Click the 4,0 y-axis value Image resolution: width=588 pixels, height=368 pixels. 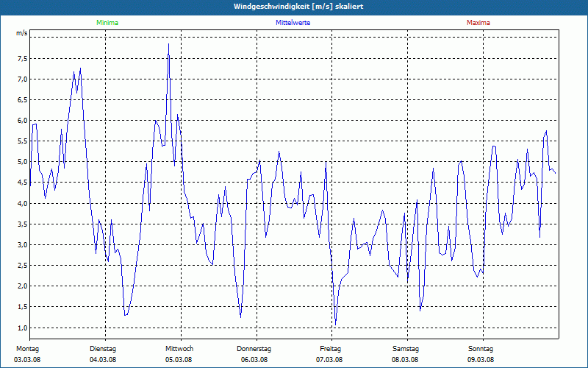22,204
